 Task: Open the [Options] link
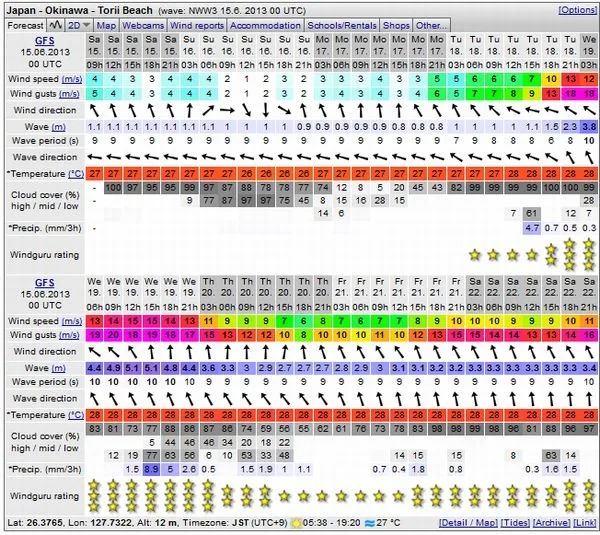(577, 10)
